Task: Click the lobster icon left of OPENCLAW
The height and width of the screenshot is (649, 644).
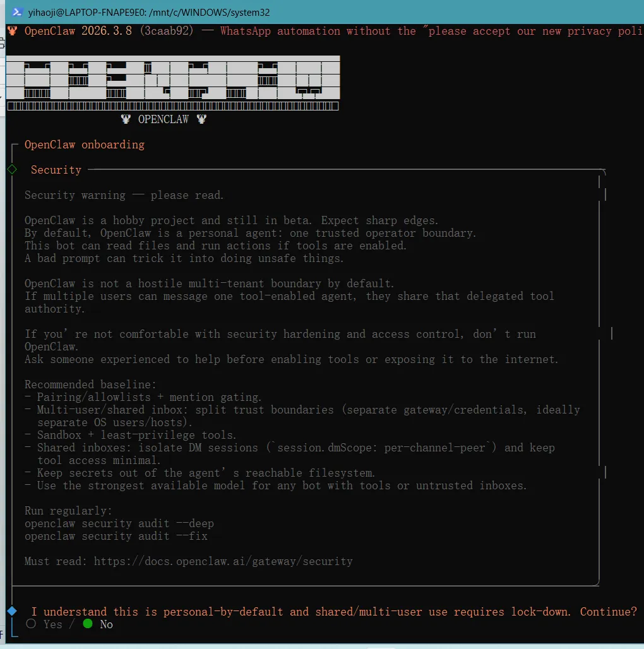Action: pyautogui.click(x=126, y=119)
